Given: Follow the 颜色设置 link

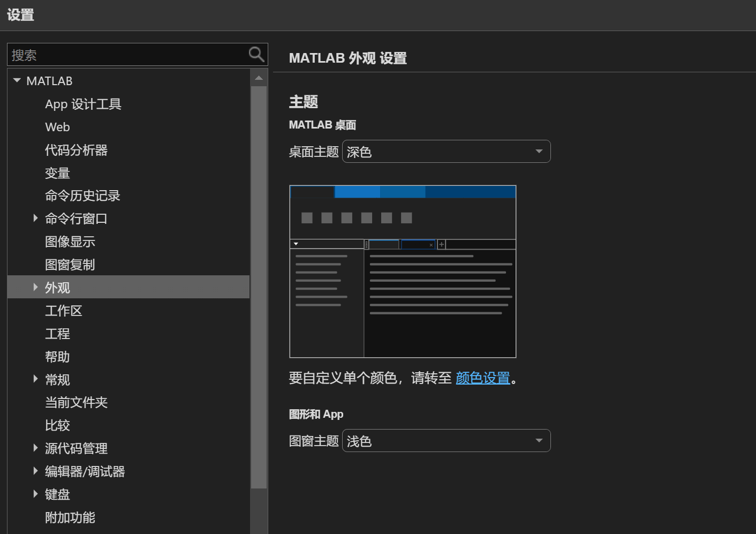Looking at the screenshot, I should click(x=483, y=378).
